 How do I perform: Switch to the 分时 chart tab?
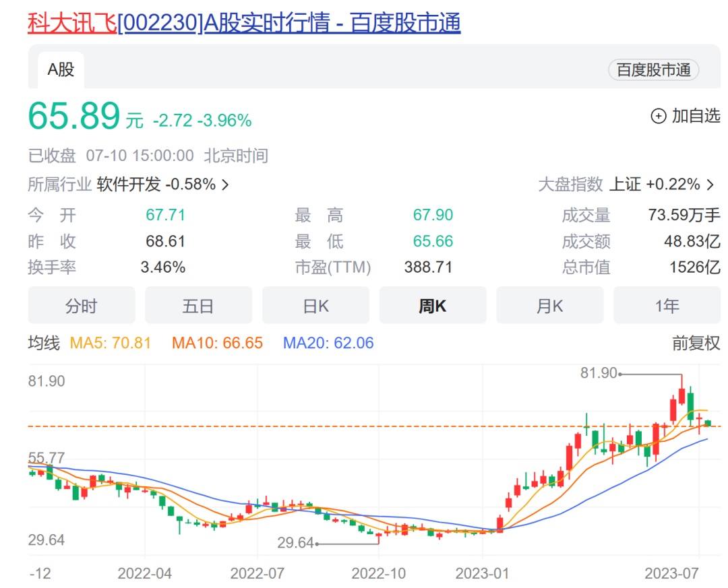82,306
